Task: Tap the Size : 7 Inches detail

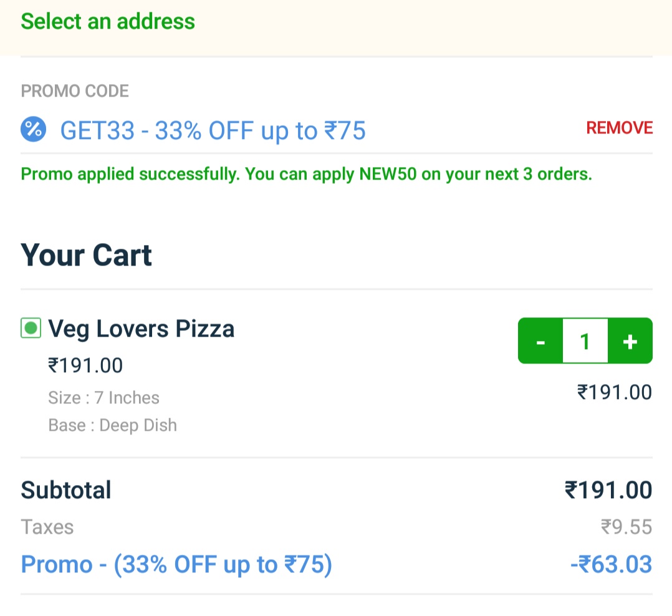Action: pyautogui.click(x=103, y=398)
